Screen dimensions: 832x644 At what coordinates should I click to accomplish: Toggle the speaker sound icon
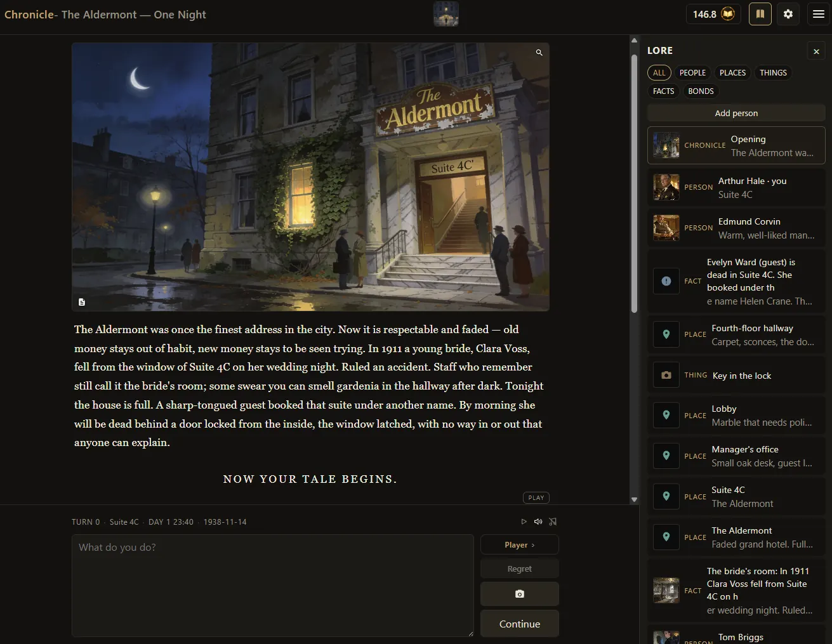point(538,522)
